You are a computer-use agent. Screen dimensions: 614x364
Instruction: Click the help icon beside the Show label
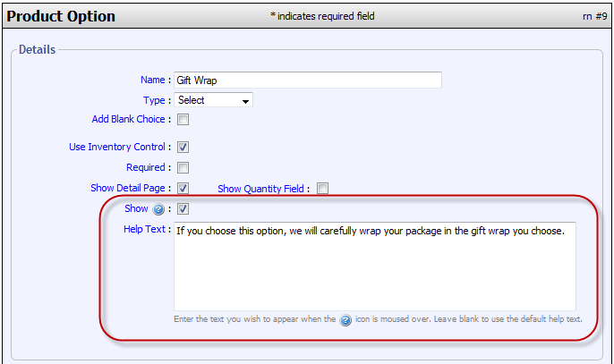point(158,209)
